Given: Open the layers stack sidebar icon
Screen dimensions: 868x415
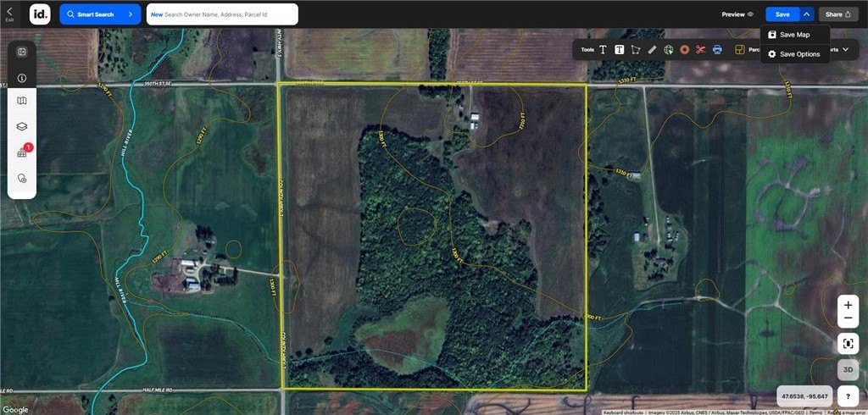Looking at the screenshot, I should coord(22,126).
